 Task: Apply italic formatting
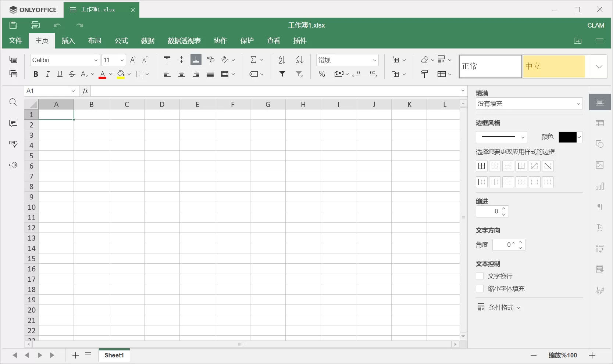(47, 74)
